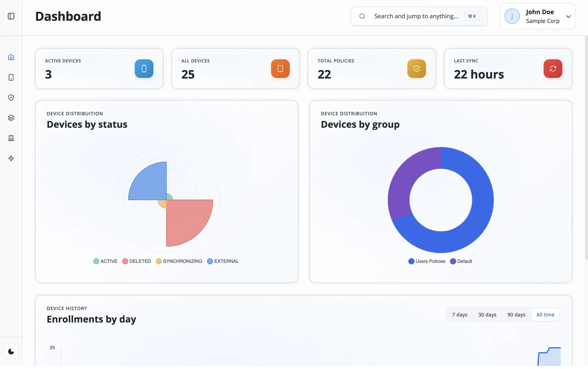Toggle DELETED legend in status chart
This screenshot has width=588, height=369.
click(137, 261)
